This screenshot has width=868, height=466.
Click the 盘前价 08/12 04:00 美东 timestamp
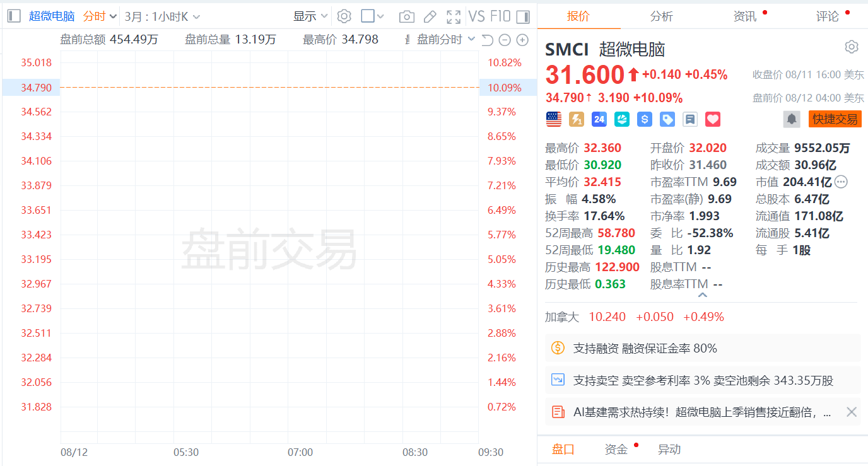coord(809,98)
